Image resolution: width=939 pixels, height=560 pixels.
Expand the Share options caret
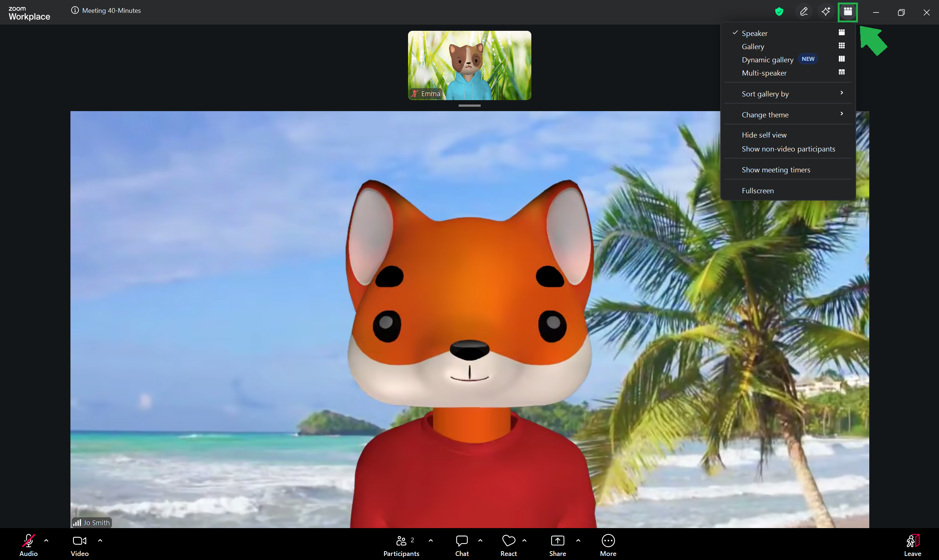click(578, 540)
